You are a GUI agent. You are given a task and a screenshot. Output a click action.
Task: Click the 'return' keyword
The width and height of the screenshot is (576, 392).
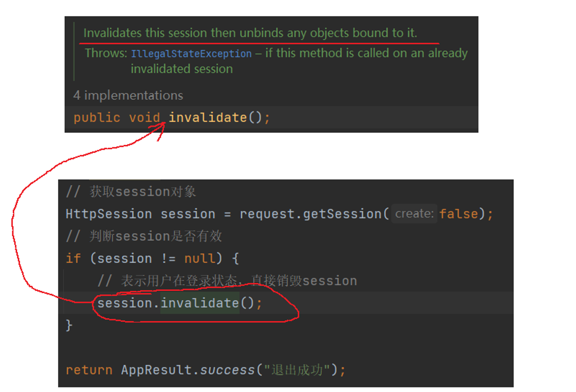click(89, 370)
